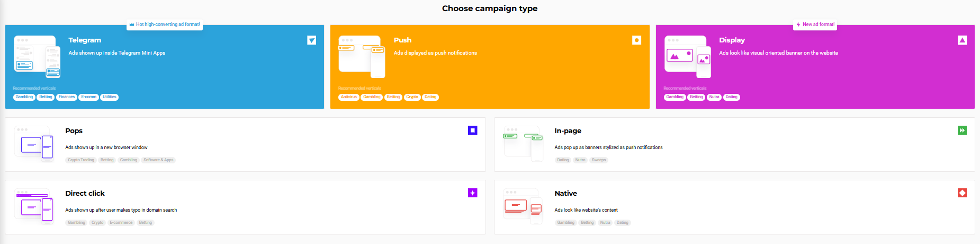Click the blue square icon on the Pops card
This screenshot has width=980, height=244.
click(x=473, y=130)
